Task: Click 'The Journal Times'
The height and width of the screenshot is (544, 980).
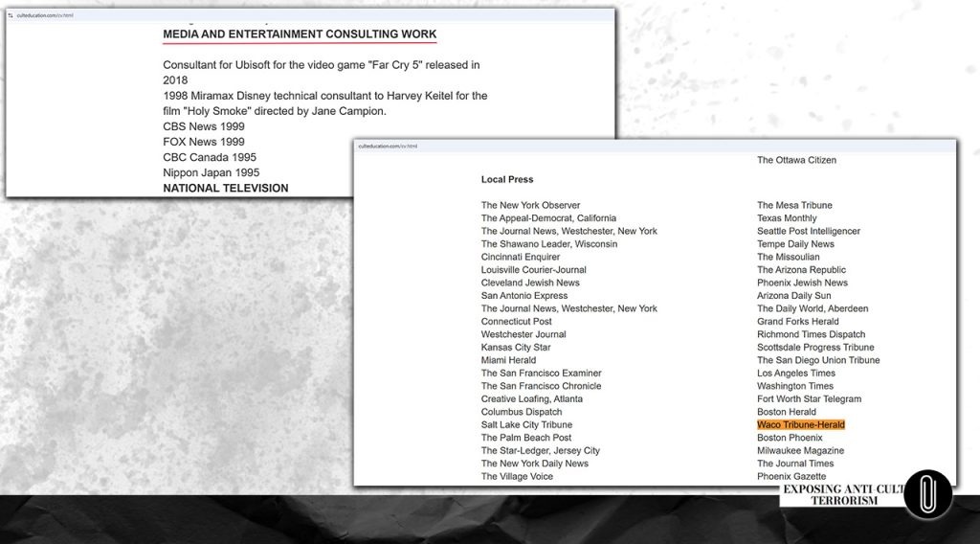Action: coord(795,464)
